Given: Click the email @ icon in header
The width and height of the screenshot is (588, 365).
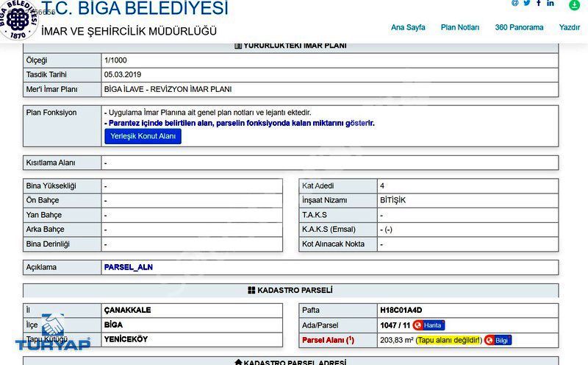Looking at the screenshot, I should coord(515,3).
